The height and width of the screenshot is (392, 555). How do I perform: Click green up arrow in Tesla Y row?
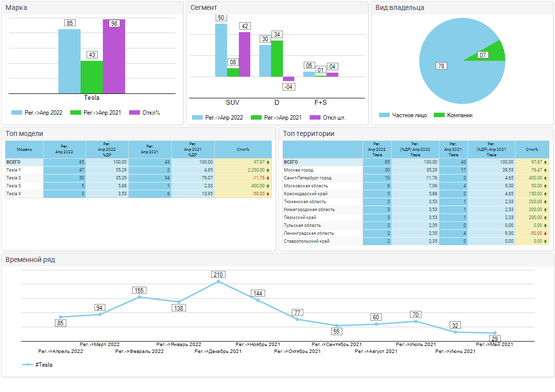pos(268,170)
